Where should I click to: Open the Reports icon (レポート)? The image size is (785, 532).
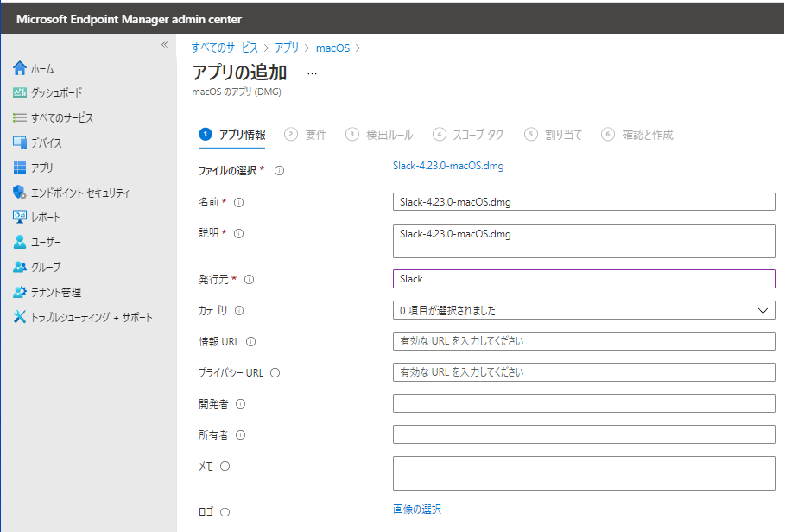20,217
